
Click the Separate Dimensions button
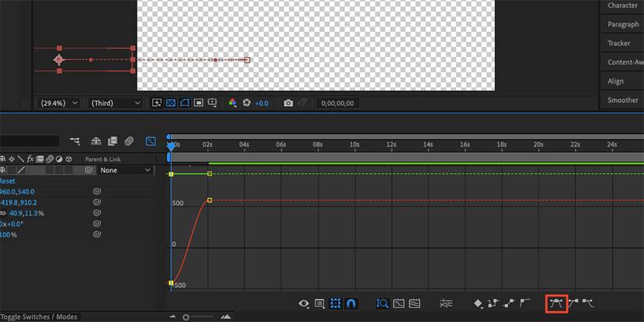446,303
